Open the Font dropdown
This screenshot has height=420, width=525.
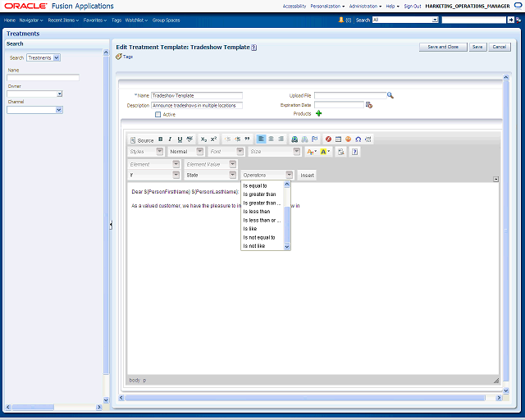(x=226, y=152)
